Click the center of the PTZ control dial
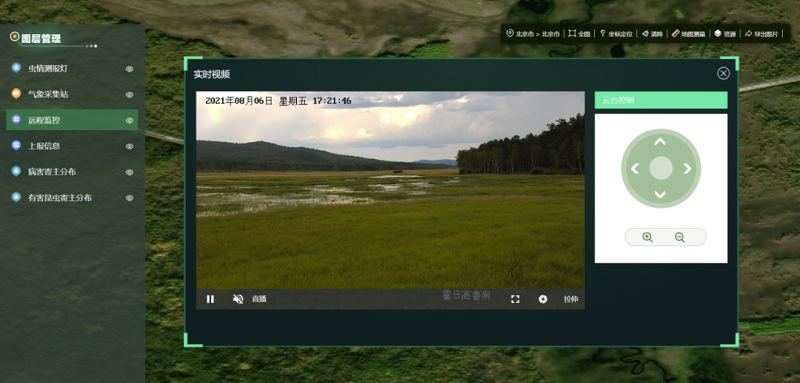Screen dimensions: 800x383 (661, 168)
